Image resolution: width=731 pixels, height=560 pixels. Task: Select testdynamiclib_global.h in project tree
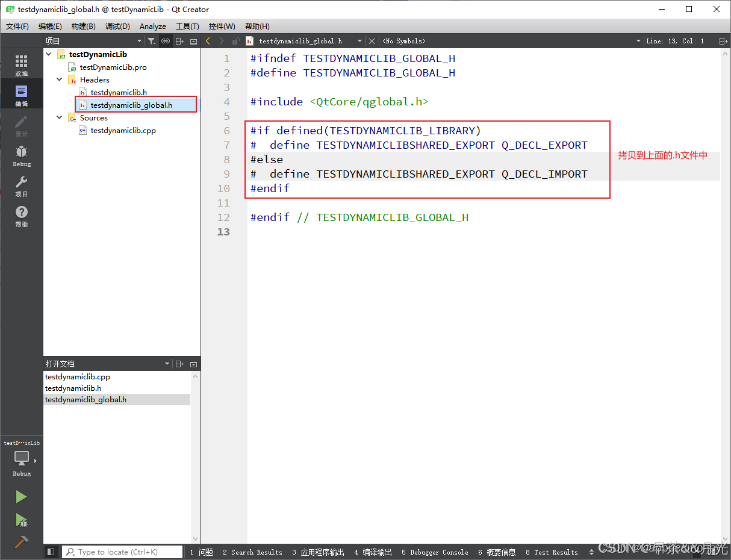pyautogui.click(x=131, y=105)
